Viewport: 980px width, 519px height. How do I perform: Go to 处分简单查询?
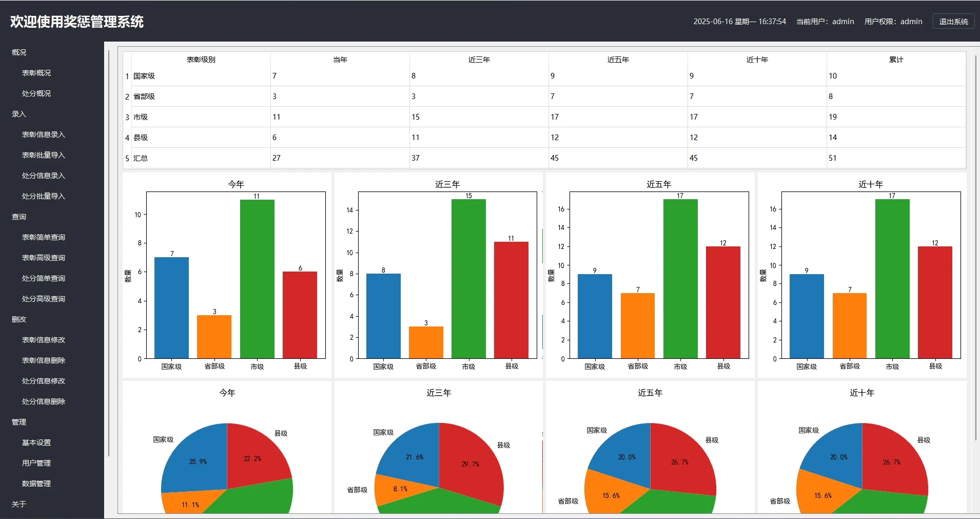coord(44,278)
